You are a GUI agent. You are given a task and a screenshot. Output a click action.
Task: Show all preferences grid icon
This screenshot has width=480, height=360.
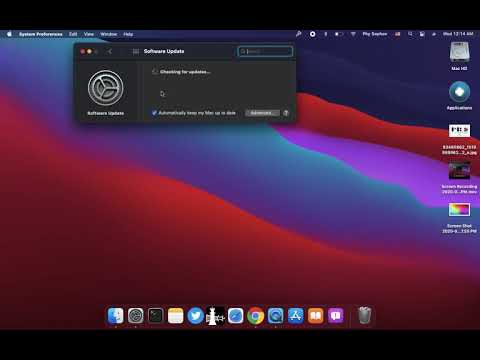point(136,51)
